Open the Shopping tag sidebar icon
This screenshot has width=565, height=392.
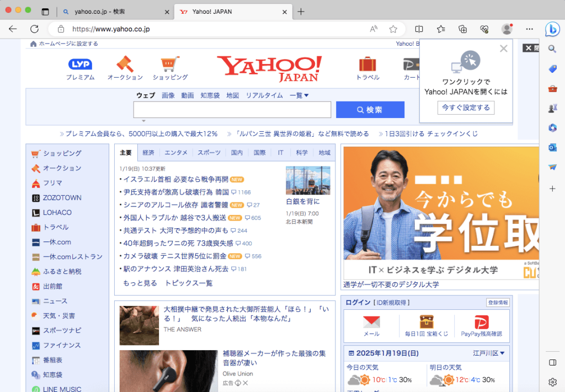(552, 68)
